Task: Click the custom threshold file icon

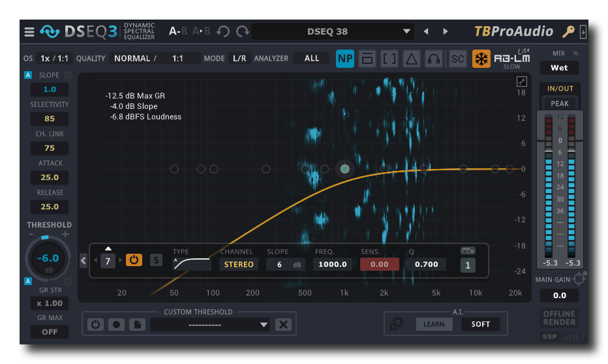Action: [137, 324]
